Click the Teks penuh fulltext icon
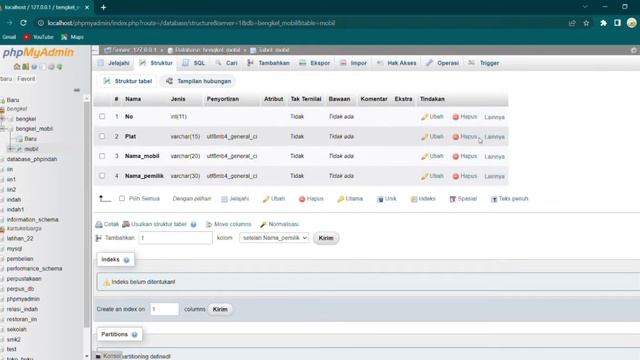The image size is (640, 360). pos(494,199)
